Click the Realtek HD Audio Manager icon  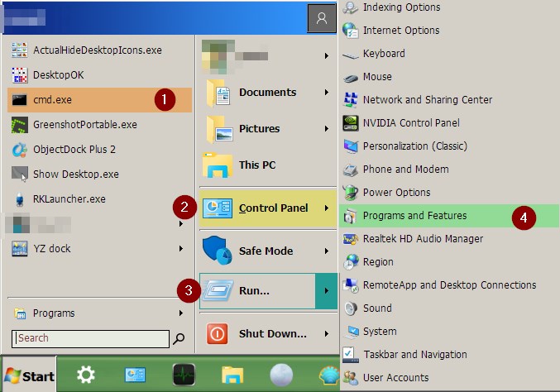(351, 239)
